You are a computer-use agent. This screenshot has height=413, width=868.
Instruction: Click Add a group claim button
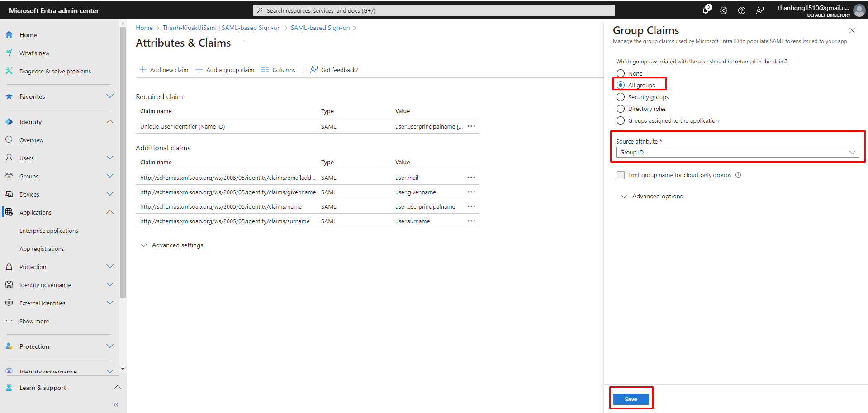coord(225,70)
